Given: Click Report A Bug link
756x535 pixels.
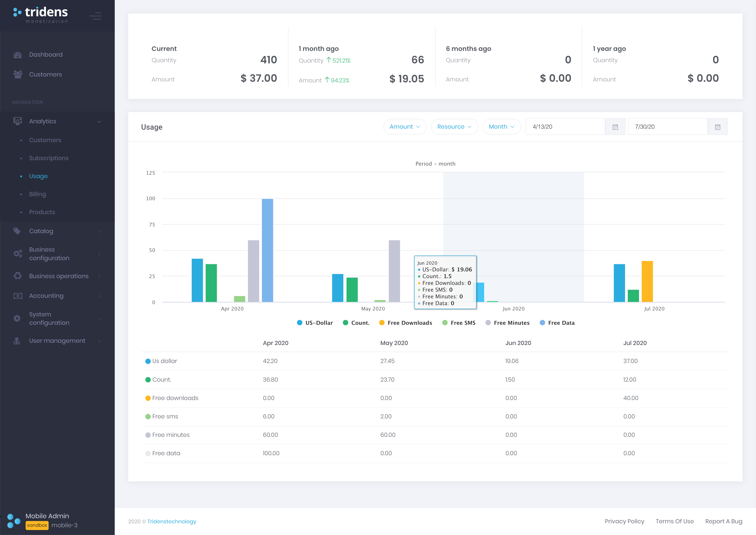Looking at the screenshot, I should click(x=723, y=521).
